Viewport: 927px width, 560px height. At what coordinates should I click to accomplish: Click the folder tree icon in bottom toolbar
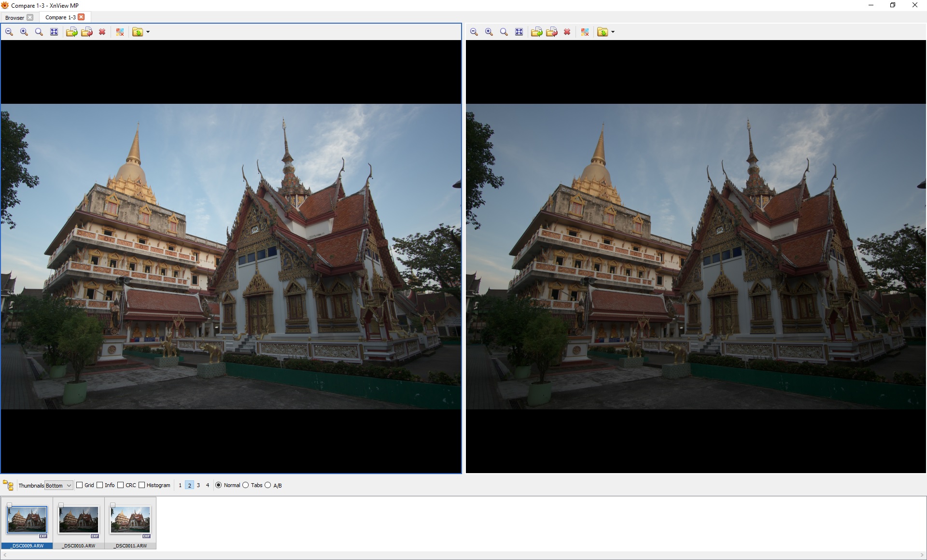(x=8, y=485)
